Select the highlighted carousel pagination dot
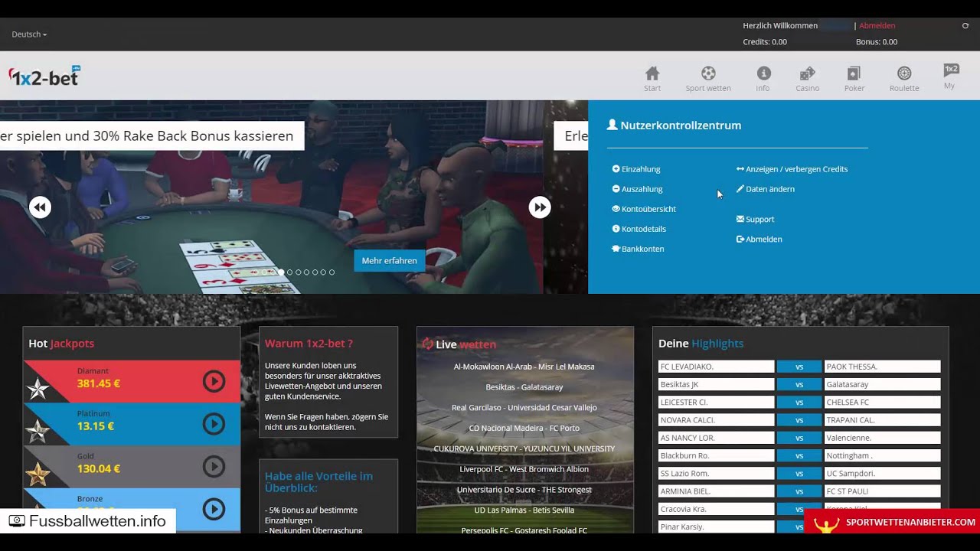Screen dimensions: 980x551 pyautogui.click(x=281, y=272)
